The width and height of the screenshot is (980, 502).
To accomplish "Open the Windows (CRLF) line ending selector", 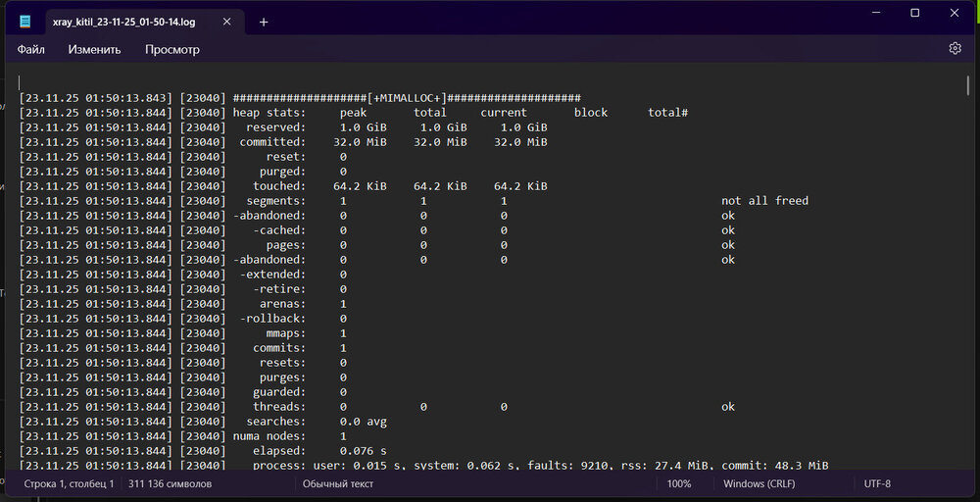I will pos(759,483).
